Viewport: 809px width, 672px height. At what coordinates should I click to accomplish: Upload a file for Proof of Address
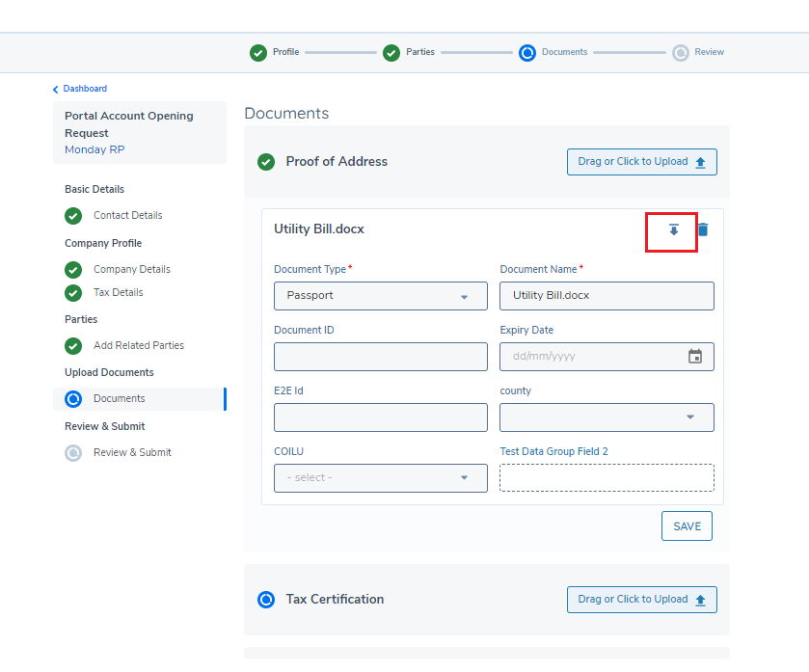pos(641,162)
